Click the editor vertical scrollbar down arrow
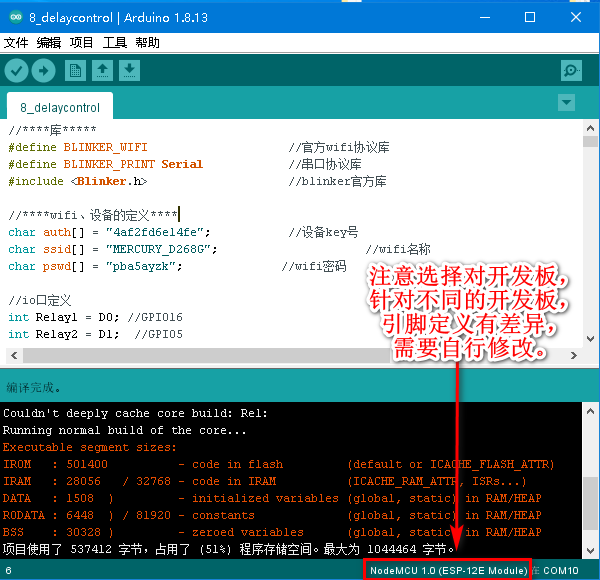600x580 pixels. pyautogui.click(x=590, y=339)
